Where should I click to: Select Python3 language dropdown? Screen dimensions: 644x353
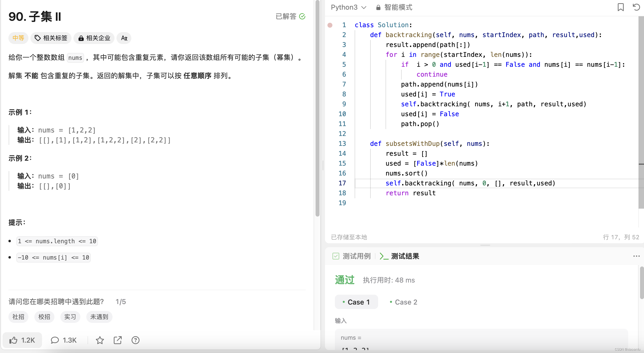347,7
